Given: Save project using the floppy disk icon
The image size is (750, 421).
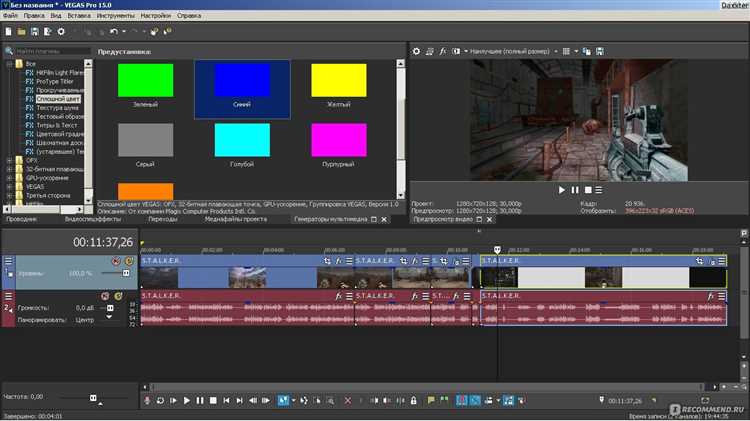Looking at the screenshot, I should coord(34,32).
